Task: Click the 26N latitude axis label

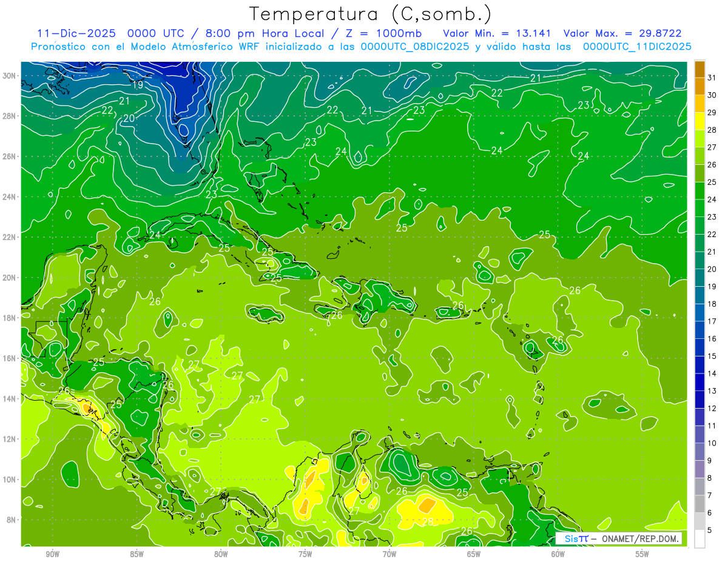Action: [x=10, y=156]
